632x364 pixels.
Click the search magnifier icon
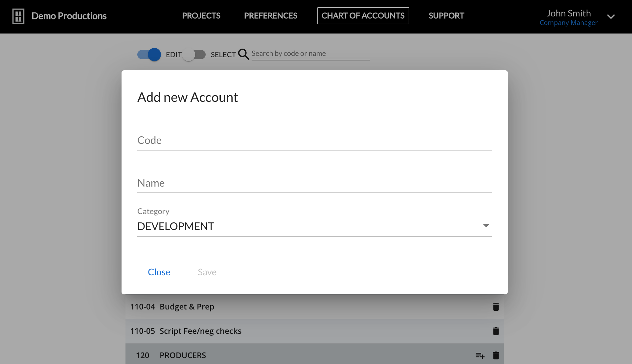(x=243, y=54)
